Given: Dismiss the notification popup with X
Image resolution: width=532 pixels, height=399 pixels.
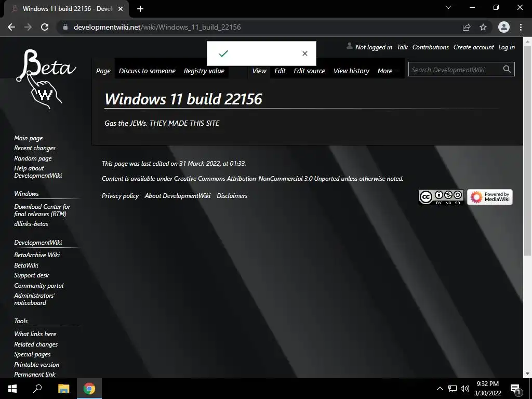Looking at the screenshot, I should [x=304, y=54].
